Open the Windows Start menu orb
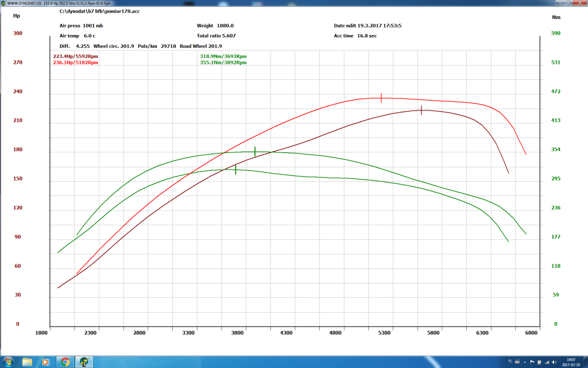Image resolution: width=588 pixels, height=368 pixels. tap(7, 362)
